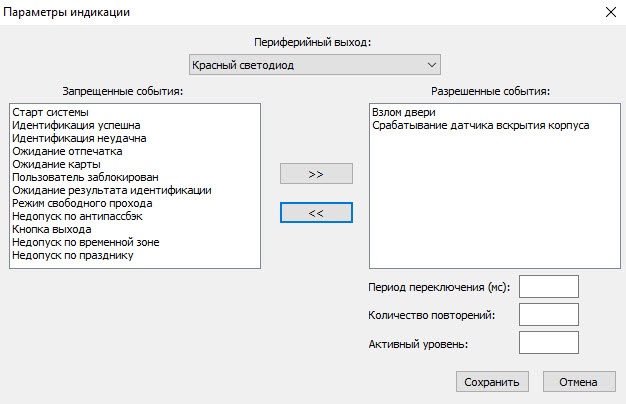Image resolution: width=626 pixels, height=404 pixels.
Task: Select Старт системы in forbidden events
Action: tap(50, 112)
